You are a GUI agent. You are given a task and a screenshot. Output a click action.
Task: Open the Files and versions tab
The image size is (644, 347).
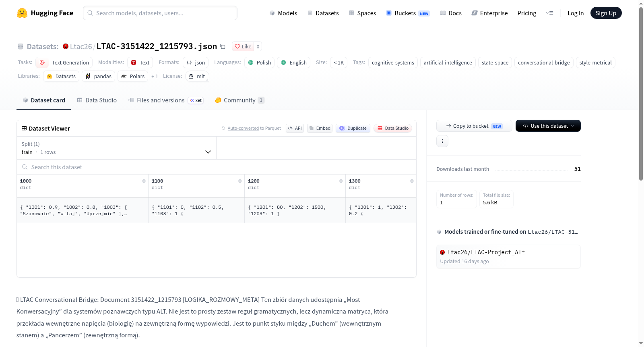(x=166, y=100)
